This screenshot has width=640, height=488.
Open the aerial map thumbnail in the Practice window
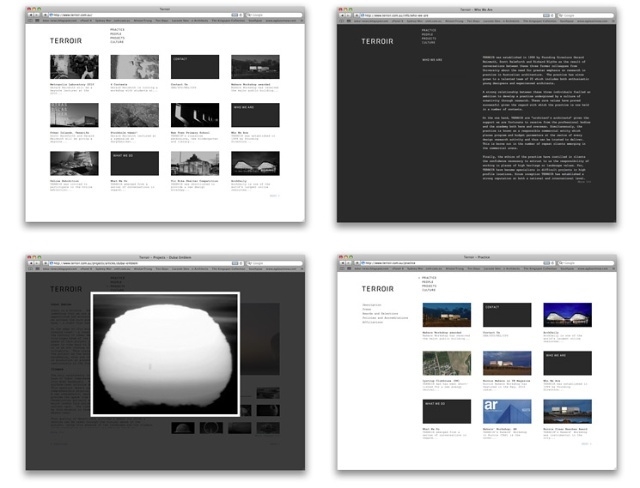pos(447,362)
